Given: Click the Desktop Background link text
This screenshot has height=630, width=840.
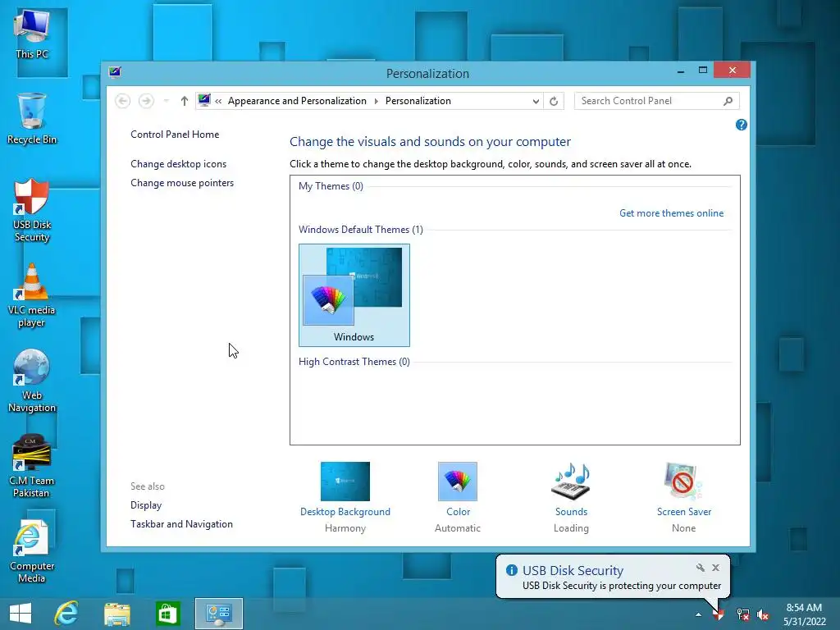Looking at the screenshot, I should 345,512.
